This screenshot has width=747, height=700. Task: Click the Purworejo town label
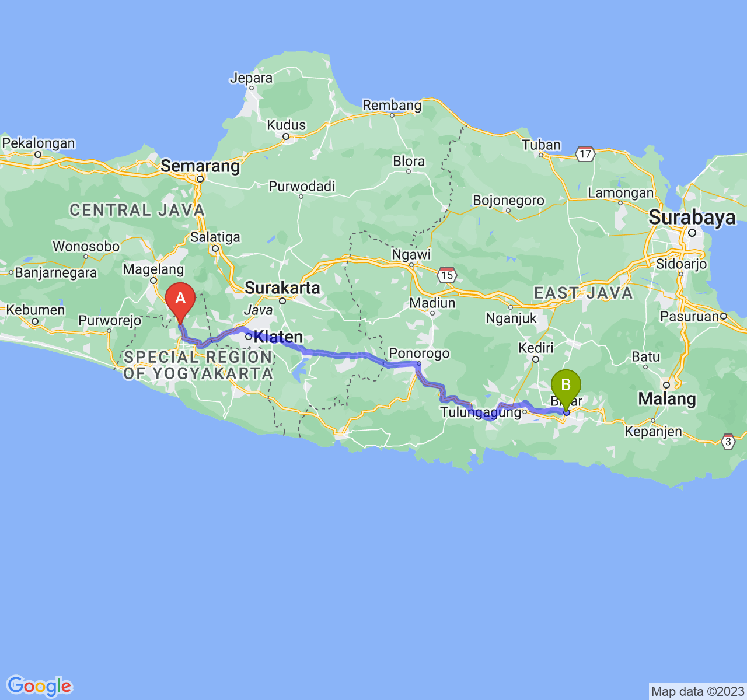pyautogui.click(x=110, y=321)
